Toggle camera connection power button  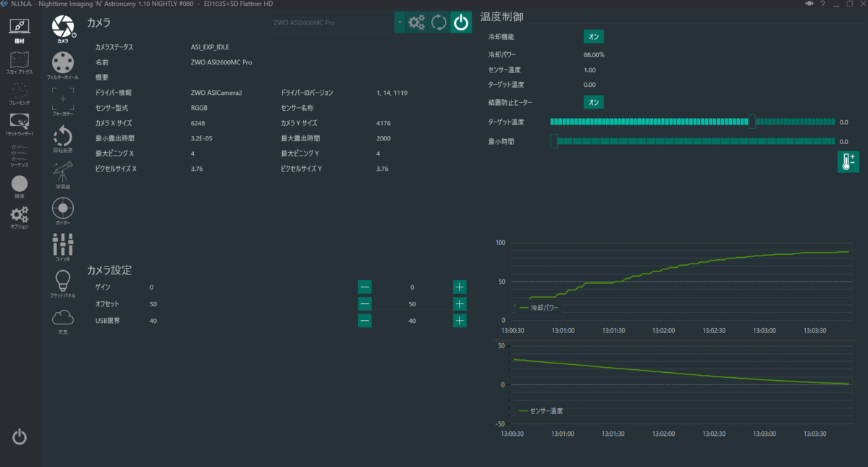460,22
